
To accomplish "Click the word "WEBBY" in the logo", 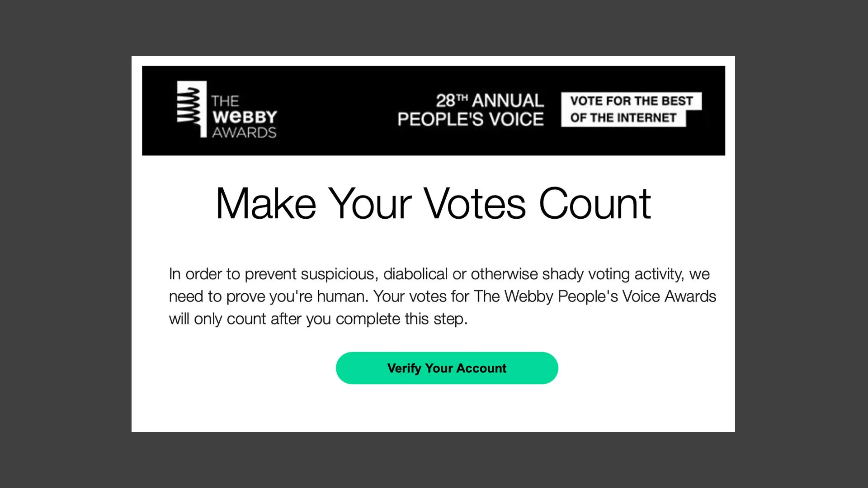I will point(245,117).
